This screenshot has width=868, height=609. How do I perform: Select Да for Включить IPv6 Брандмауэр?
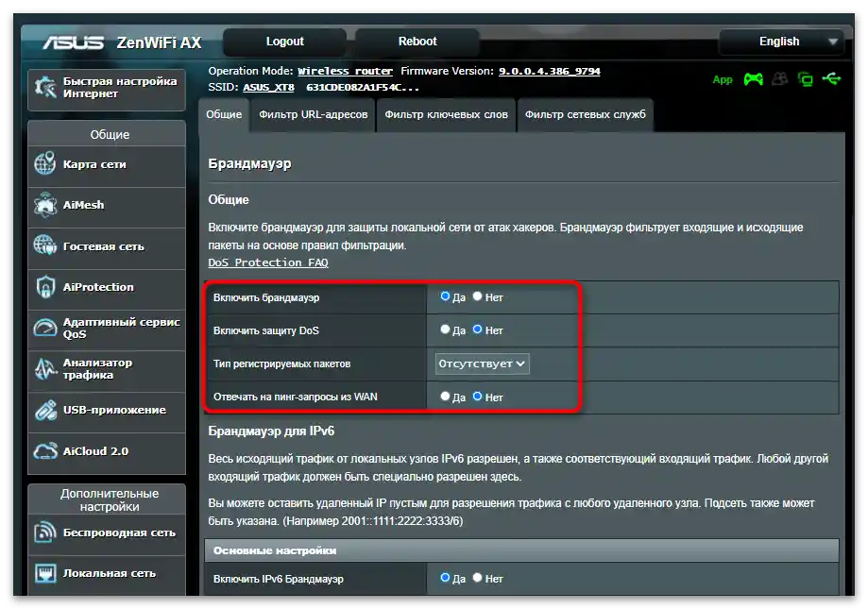[x=445, y=578]
